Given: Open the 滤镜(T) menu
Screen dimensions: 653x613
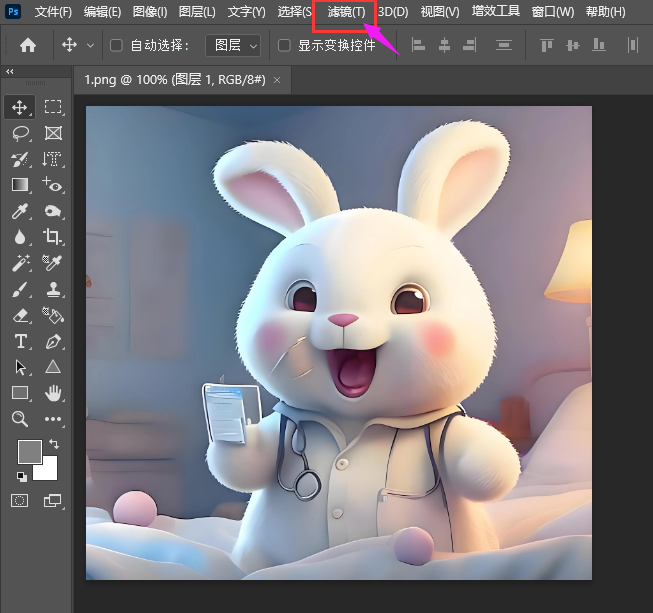Looking at the screenshot, I should pos(346,12).
